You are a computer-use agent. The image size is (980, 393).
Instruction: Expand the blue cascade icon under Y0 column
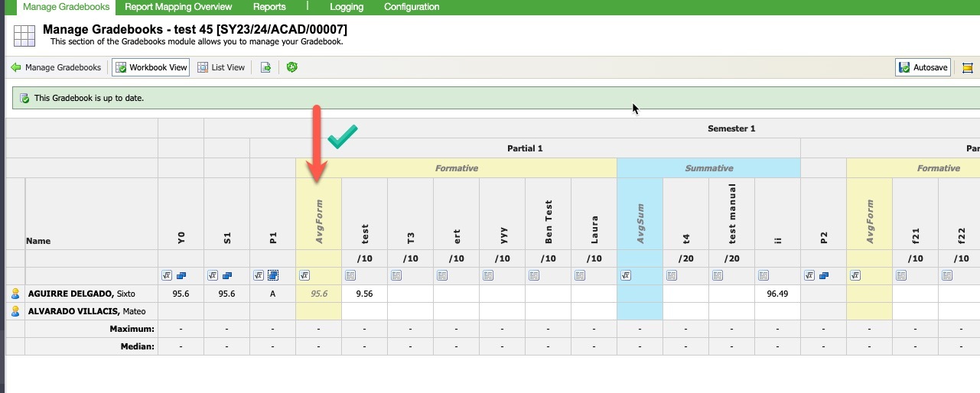(x=181, y=275)
